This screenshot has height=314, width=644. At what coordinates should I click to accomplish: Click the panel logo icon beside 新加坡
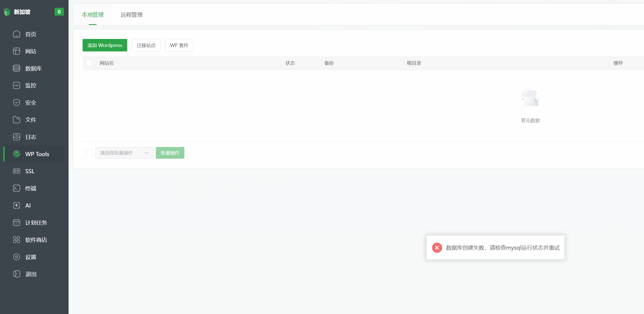[7, 12]
